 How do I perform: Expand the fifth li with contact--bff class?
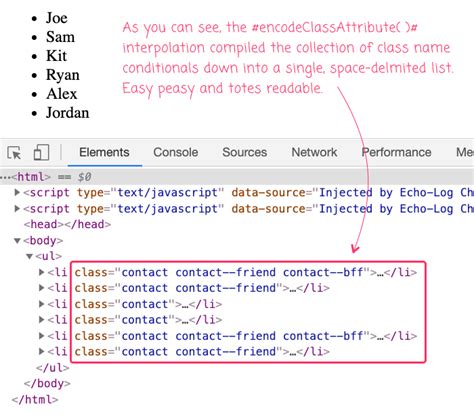click(x=41, y=336)
